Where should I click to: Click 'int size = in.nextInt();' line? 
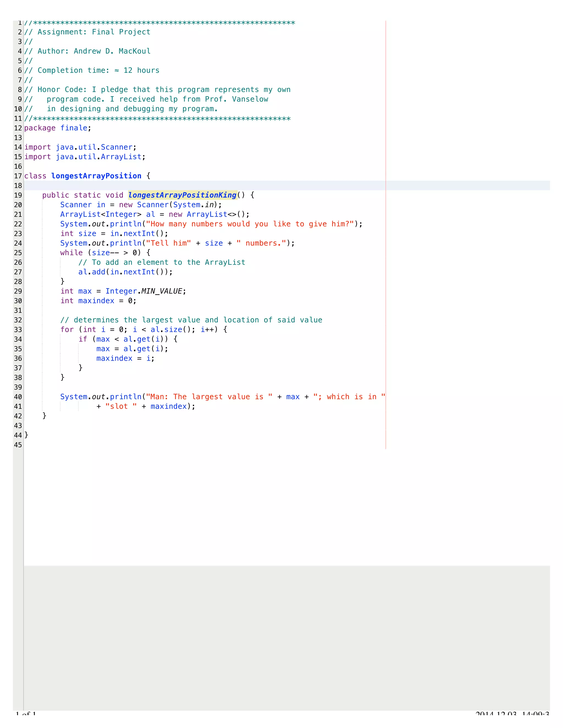tap(114, 234)
